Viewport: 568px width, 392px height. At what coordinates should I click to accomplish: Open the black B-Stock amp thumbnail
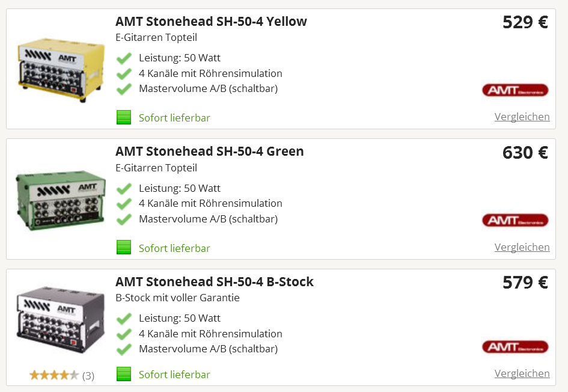point(61,320)
